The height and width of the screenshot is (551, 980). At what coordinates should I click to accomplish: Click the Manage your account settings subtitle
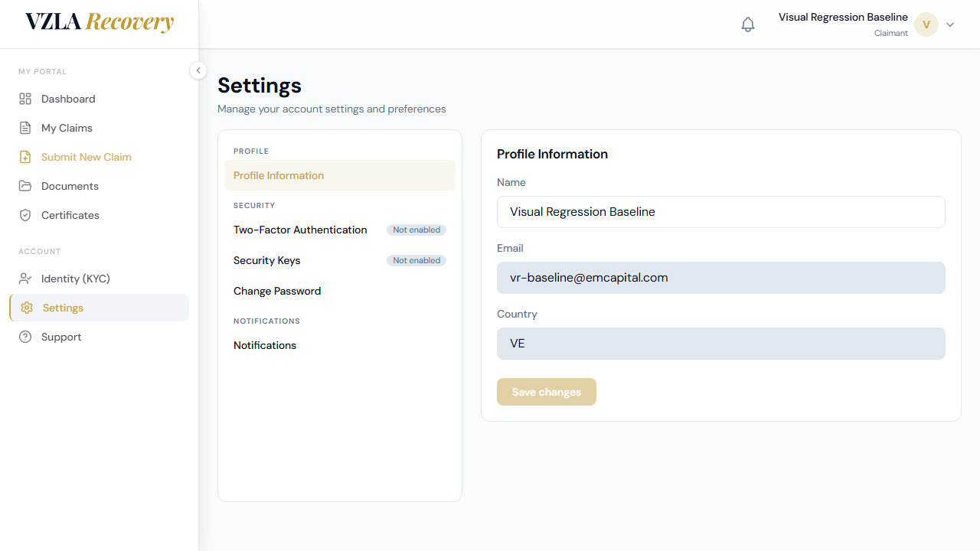pyautogui.click(x=332, y=109)
